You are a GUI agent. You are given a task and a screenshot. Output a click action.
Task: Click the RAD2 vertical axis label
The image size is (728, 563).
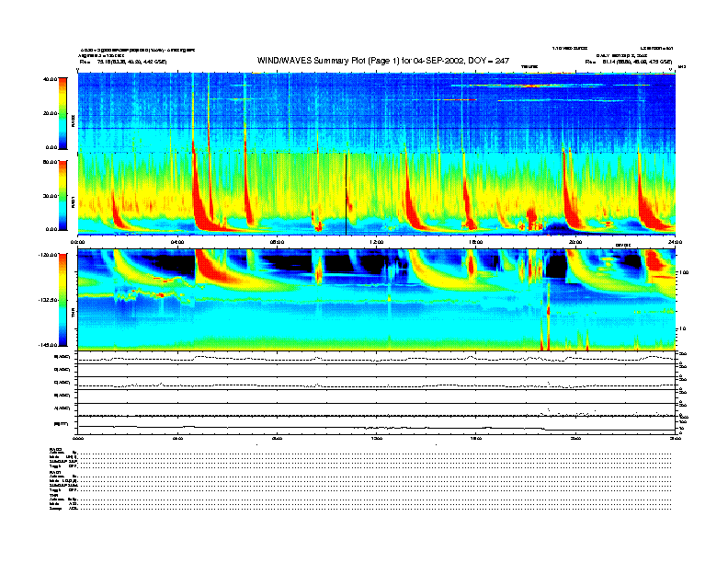74,121
